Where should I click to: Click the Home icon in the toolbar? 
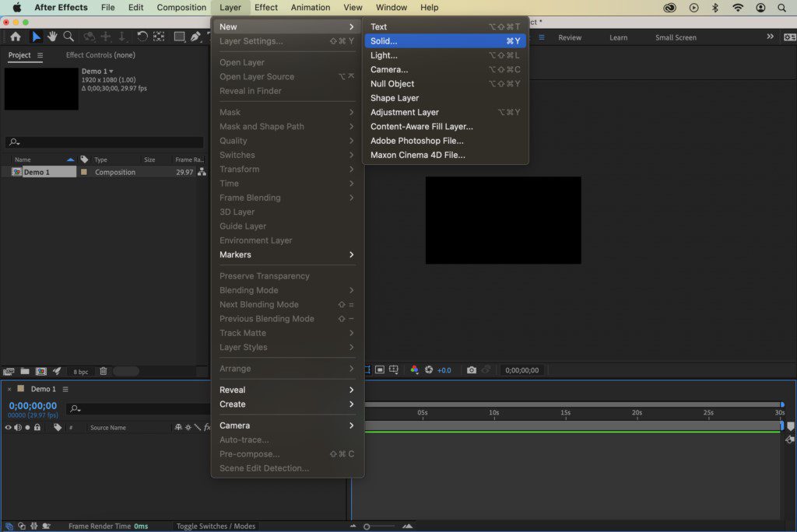(x=16, y=37)
